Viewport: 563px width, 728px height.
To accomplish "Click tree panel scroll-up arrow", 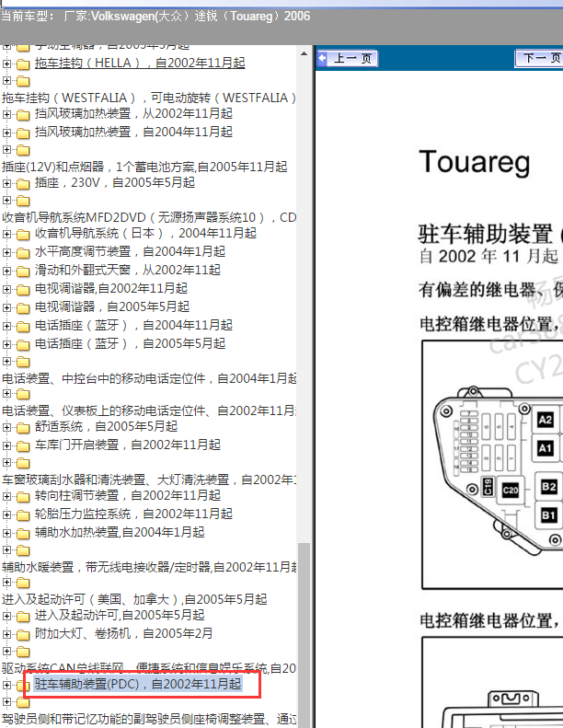I will point(304,54).
